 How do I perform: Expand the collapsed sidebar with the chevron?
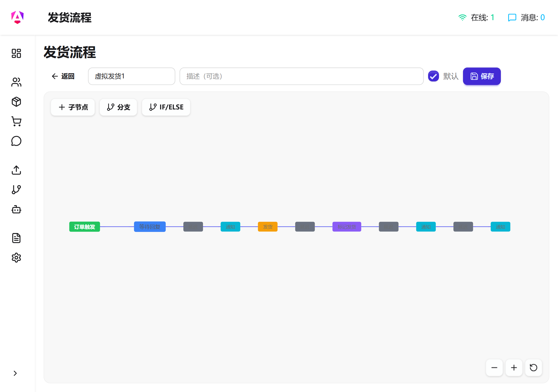coord(15,373)
